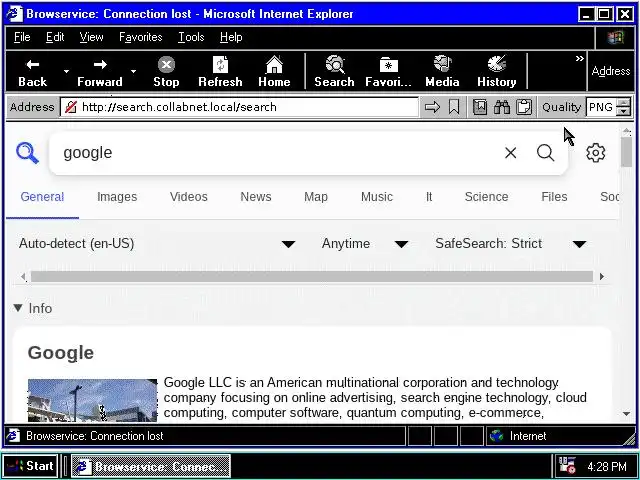Go back using the Back toolbar button

coord(33,72)
